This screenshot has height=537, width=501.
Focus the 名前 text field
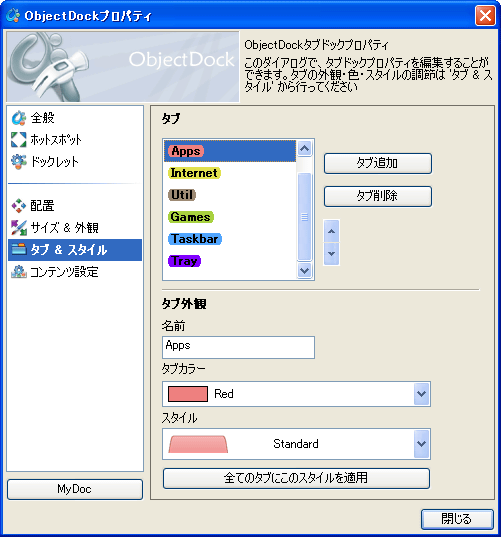[x=238, y=347]
